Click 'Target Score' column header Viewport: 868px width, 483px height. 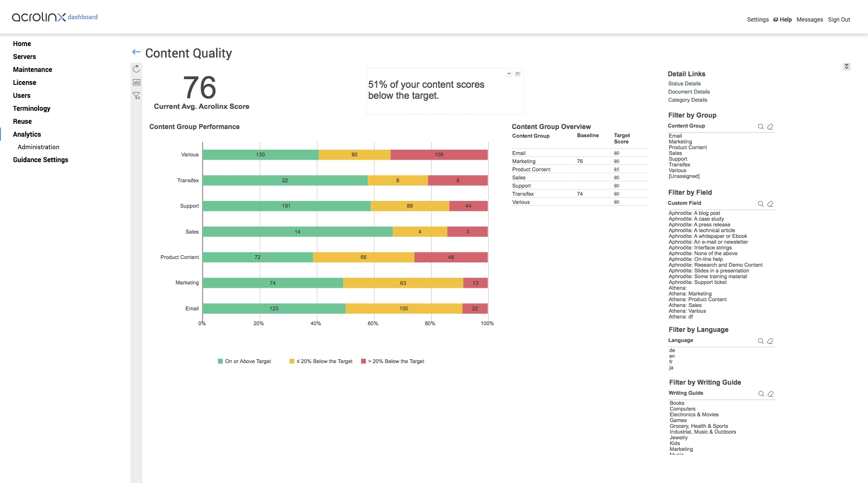[x=622, y=139]
